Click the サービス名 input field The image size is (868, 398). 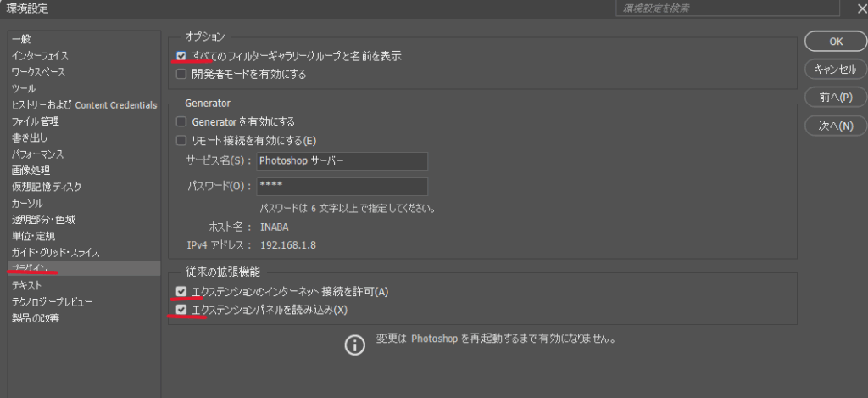pyautogui.click(x=342, y=160)
